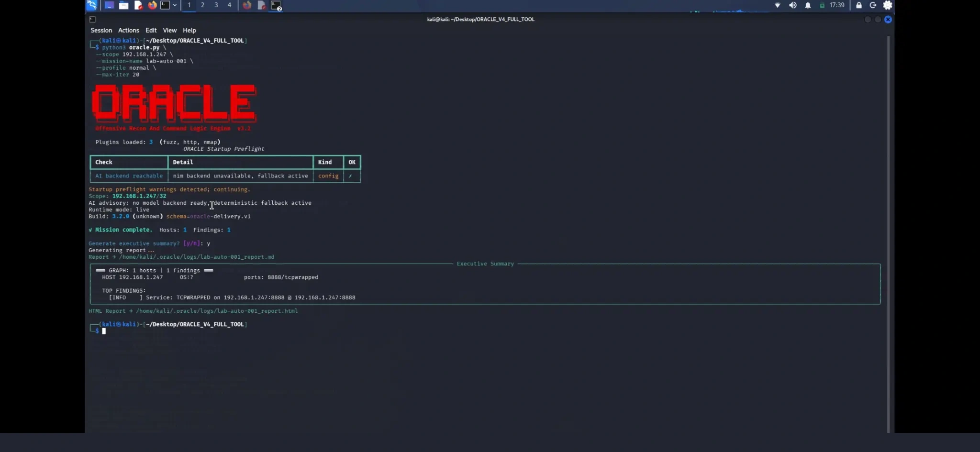
Task: Click 'ports: 8888/tcpwrapped' text
Action: pyautogui.click(x=281, y=277)
